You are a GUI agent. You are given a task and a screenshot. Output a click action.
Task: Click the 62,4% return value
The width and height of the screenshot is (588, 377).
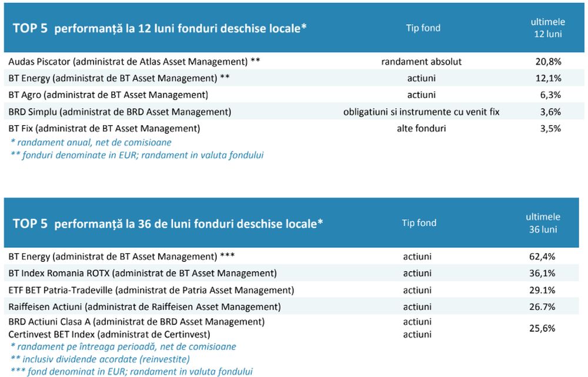click(x=542, y=257)
